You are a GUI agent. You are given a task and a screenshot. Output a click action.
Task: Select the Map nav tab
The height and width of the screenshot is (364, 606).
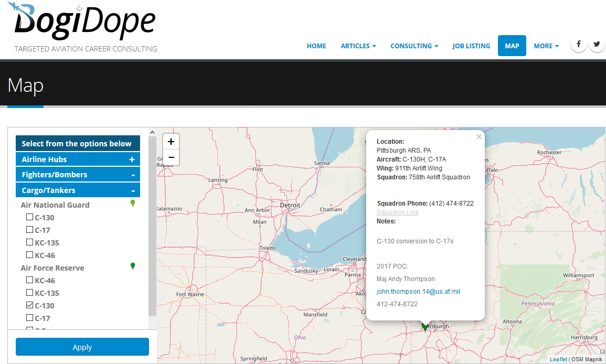click(x=512, y=46)
